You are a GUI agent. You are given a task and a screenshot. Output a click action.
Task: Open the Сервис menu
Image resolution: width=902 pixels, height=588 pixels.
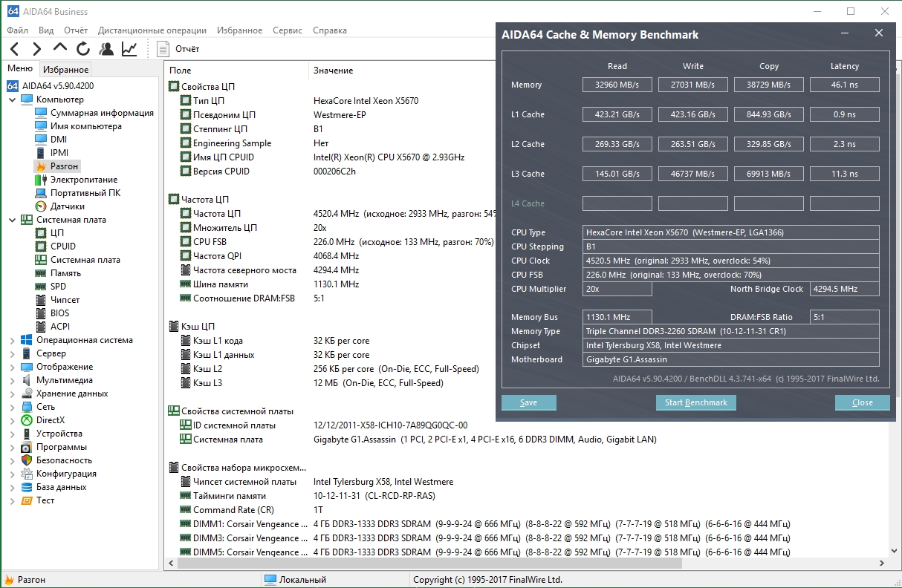288,30
